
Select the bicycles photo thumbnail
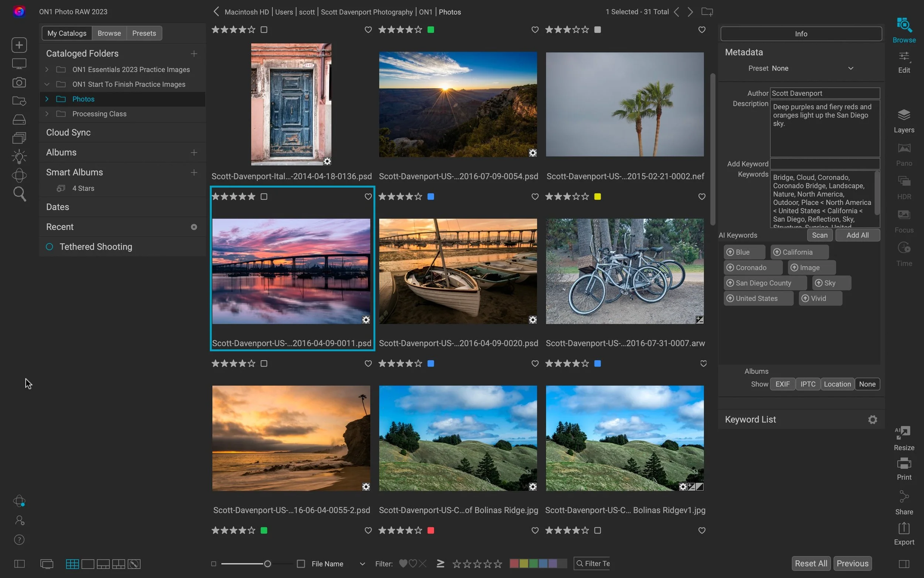point(624,271)
